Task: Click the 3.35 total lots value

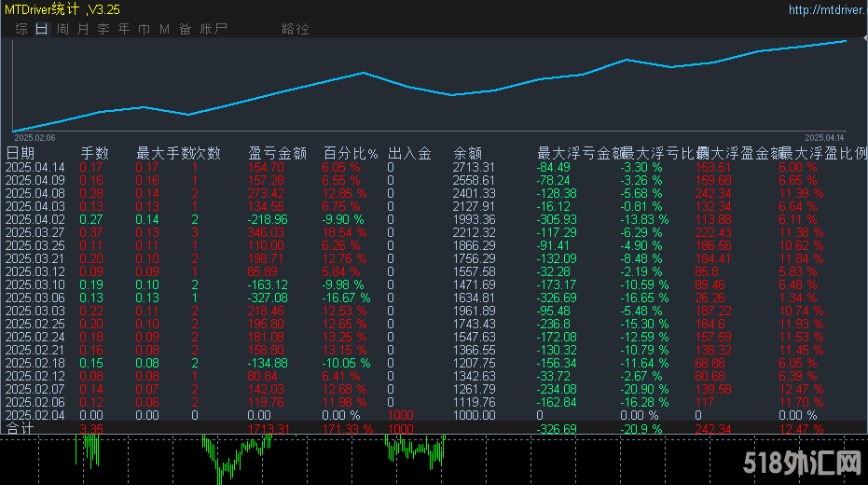Action: (x=91, y=429)
